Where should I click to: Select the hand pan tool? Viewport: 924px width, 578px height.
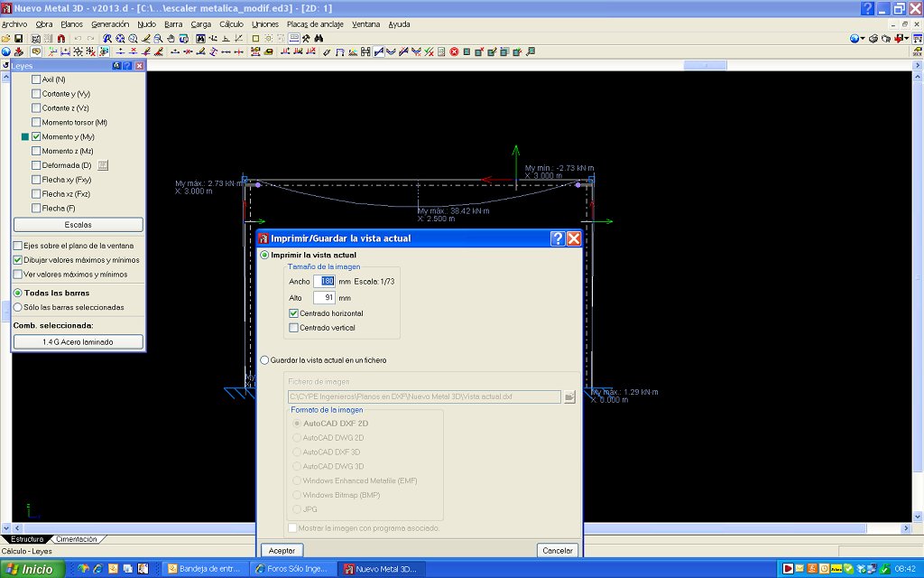point(171,38)
